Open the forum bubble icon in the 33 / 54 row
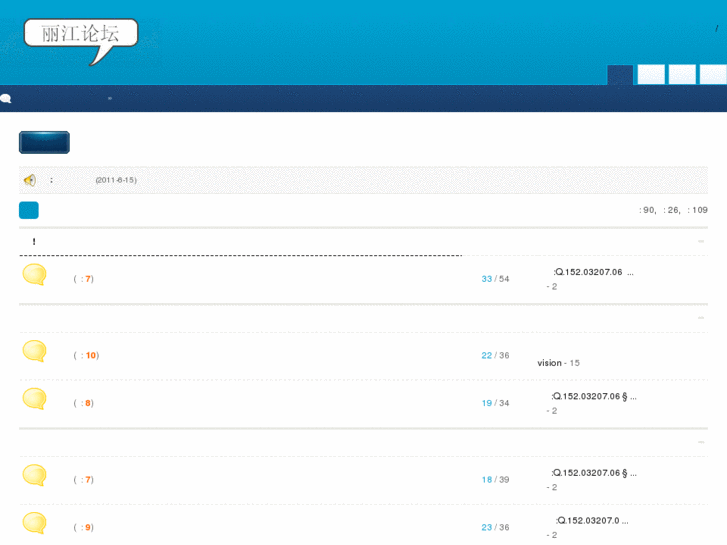Screen dimensions: 727x545 point(35,275)
